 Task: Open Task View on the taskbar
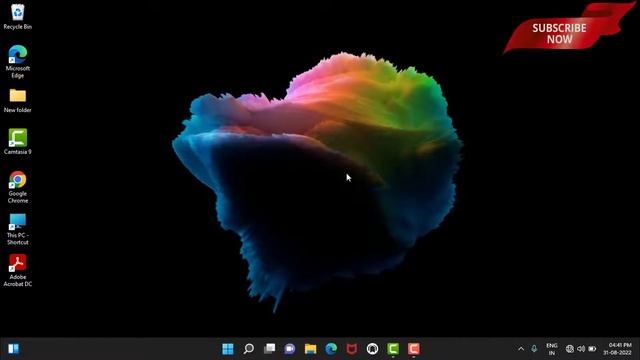(x=269, y=349)
